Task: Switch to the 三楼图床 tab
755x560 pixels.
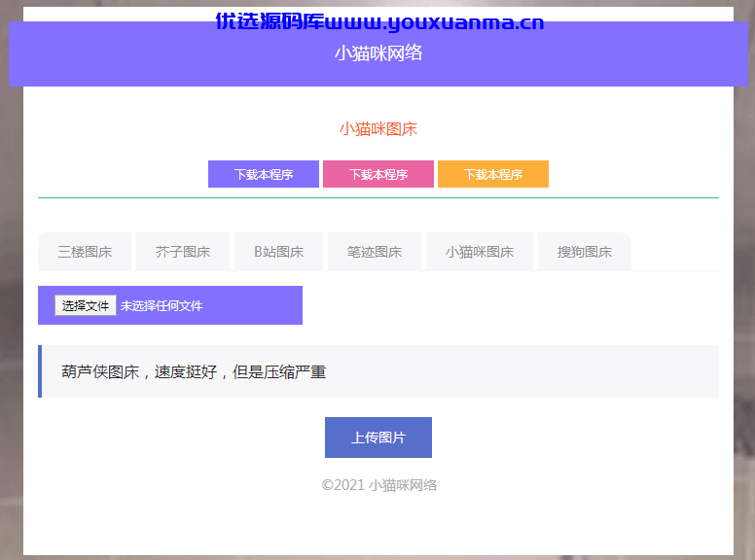Action: click(85, 252)
